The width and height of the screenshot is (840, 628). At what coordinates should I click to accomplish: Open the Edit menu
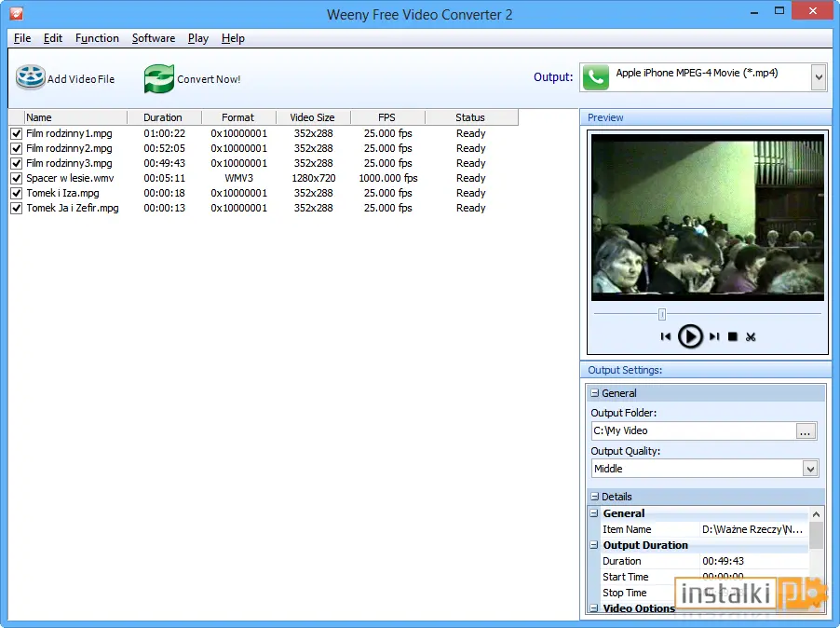[52, 38]
